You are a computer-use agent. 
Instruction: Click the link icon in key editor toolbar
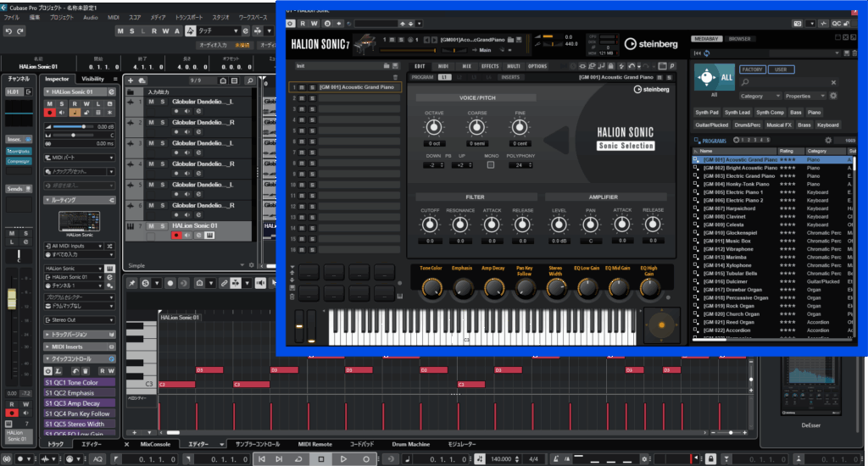click(224, 283)
